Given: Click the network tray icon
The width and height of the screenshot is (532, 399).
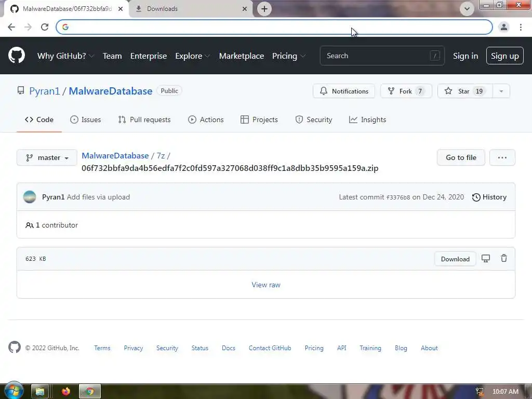Looking at the screenshot, I should click(480, 392).
